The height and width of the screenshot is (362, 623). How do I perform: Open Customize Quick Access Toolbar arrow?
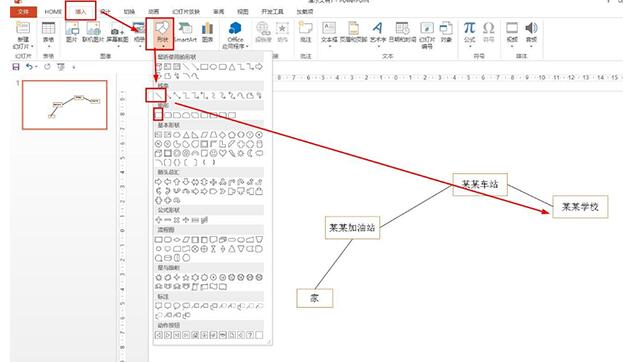[74, 67]
